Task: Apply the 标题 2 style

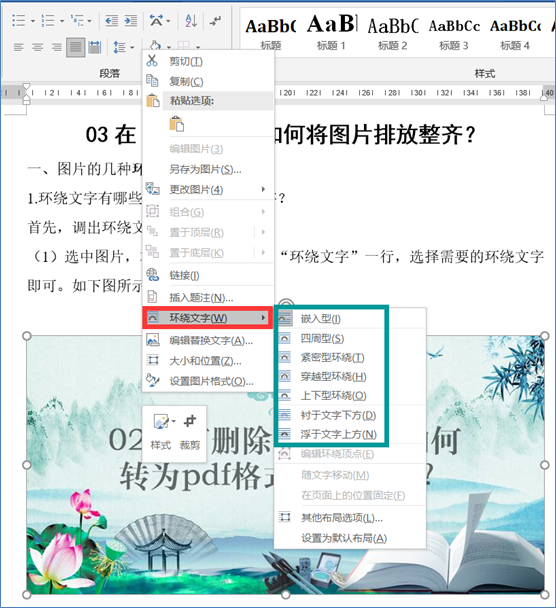Action: coord(392,33)
